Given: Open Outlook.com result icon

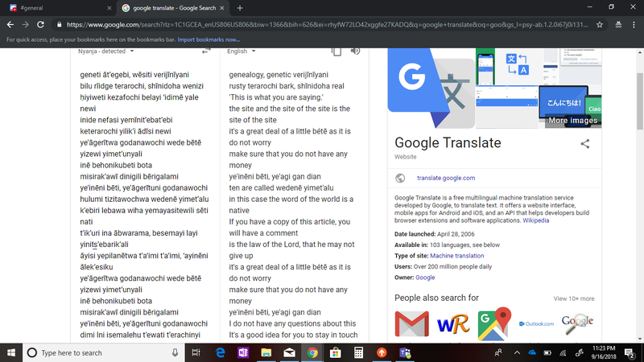Looking at the screenshot, I should point(536,324).
